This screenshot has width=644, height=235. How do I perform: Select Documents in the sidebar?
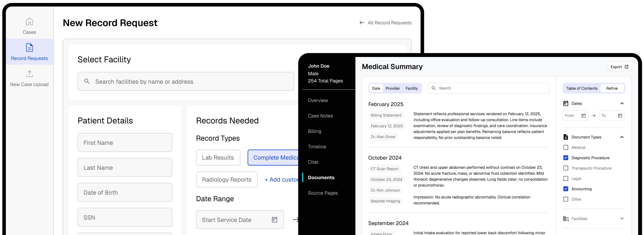(321, 177)
